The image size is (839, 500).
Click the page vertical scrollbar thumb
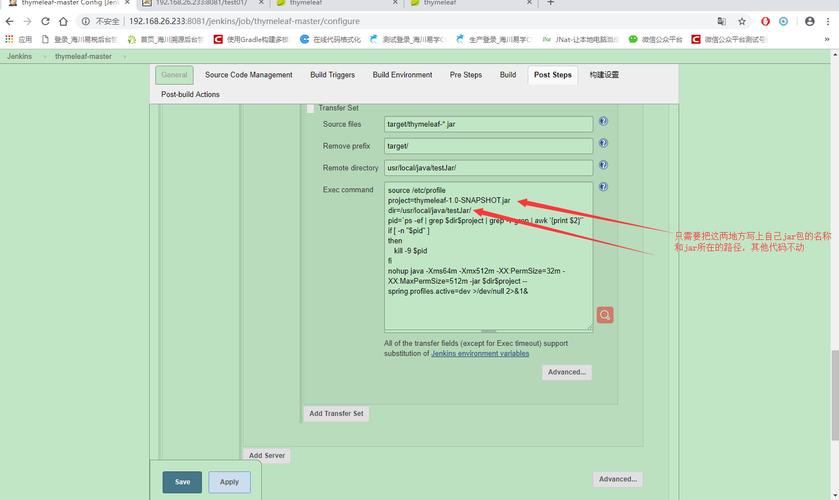click(835, 395)
